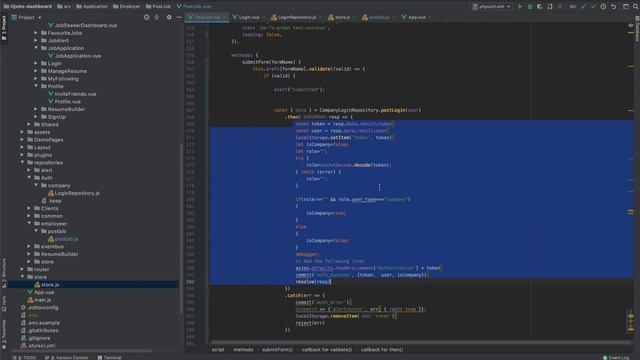
Task: Open the Version Control tool window
Action: 67,358
